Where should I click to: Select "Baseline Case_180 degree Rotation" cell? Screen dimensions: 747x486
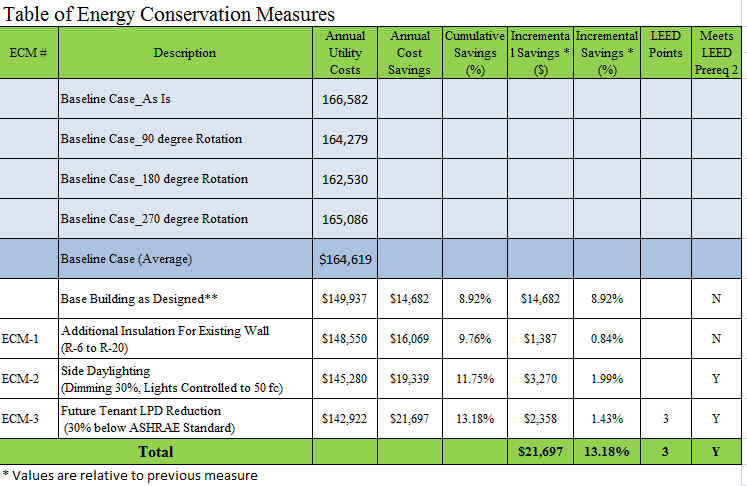(x=154, y=179)
